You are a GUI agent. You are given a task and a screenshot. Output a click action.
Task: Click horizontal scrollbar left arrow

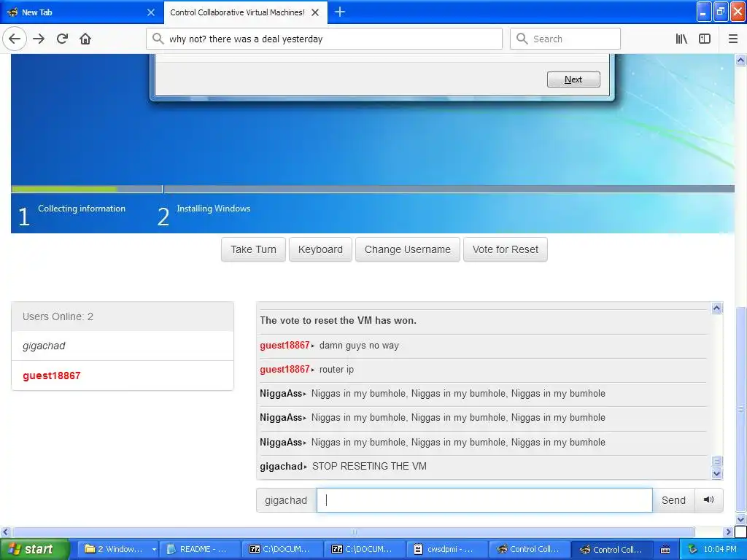(5, 532)
